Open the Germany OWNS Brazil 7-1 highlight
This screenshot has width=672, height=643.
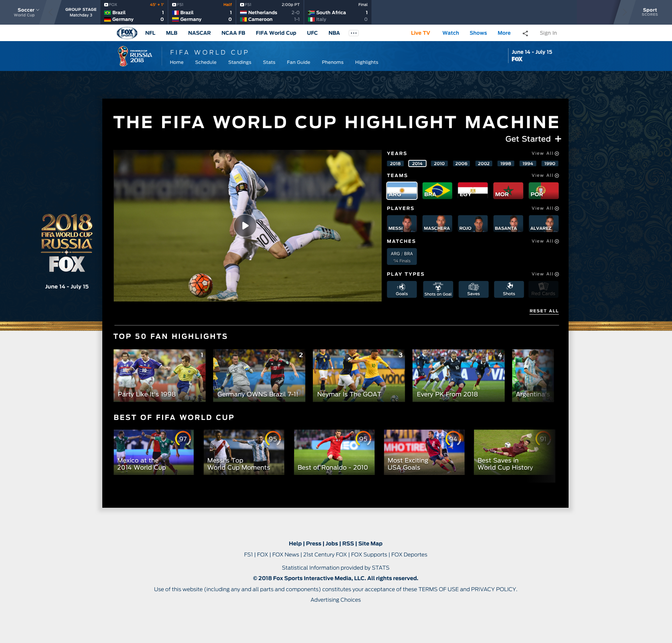[259, 375]
